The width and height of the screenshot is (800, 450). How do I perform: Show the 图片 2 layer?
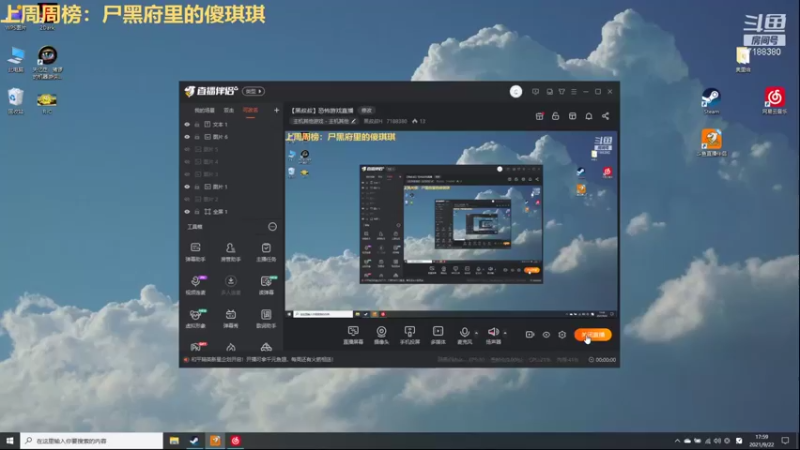coord(187,199)
